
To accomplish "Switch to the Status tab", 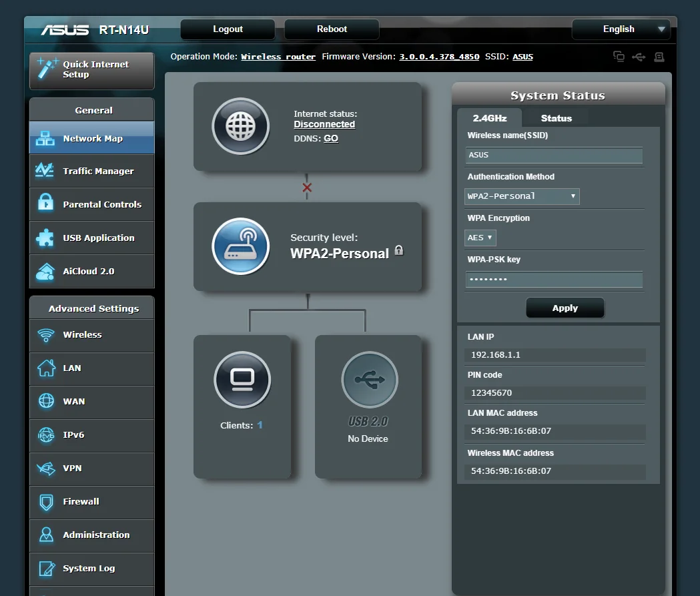I will [x=557, y=118].
